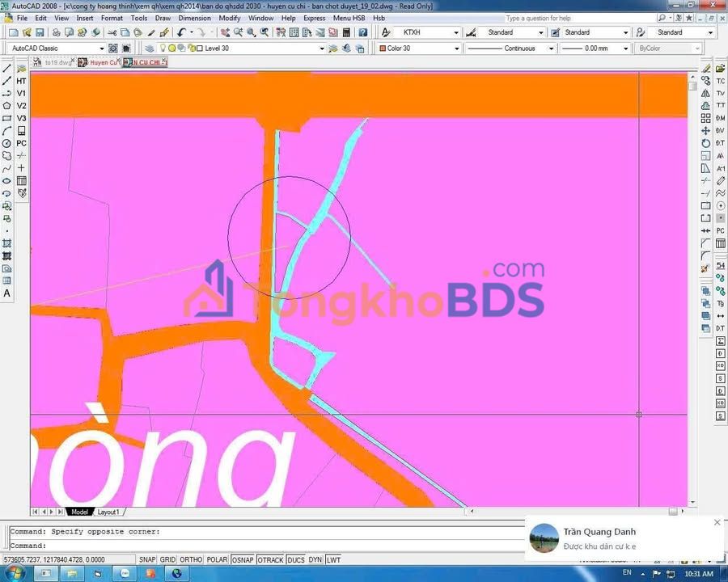Select the Line draw tool

pos(7,69)
